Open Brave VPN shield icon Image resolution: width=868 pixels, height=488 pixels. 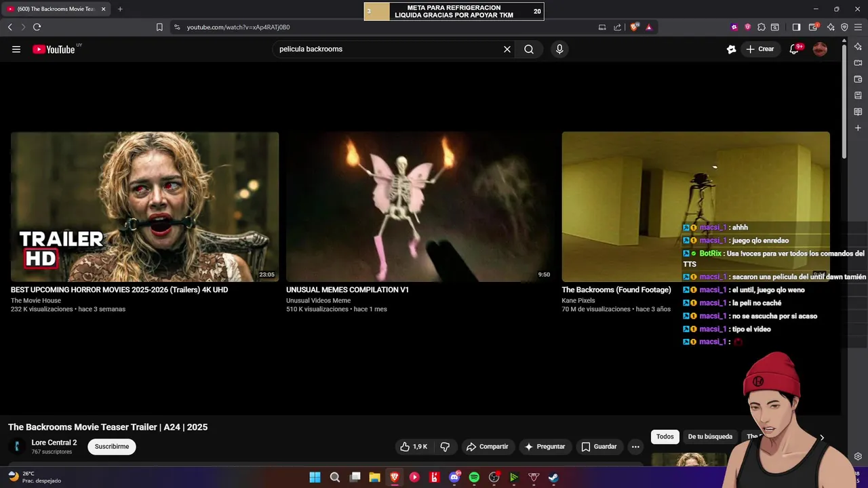coord(844,27)
